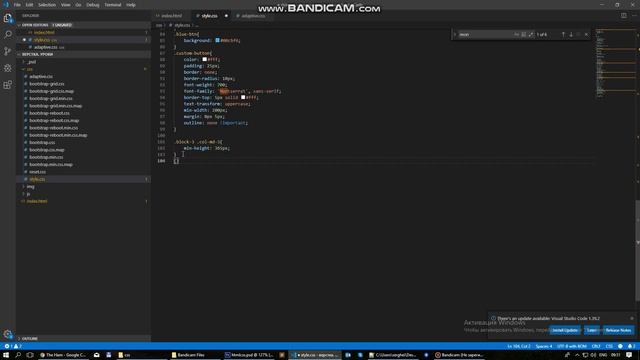Open the Help menu
640x360 pixels.
click(x=131, y=5)
